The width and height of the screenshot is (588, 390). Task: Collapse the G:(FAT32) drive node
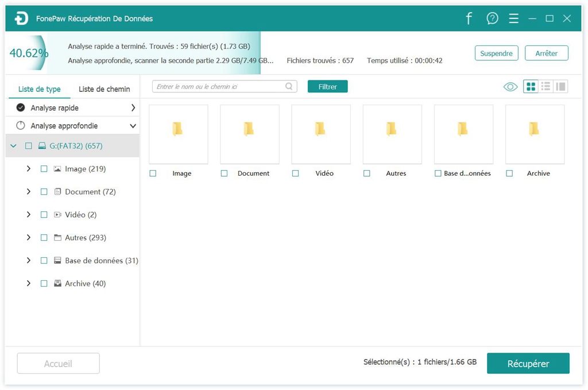coord(14,145)
